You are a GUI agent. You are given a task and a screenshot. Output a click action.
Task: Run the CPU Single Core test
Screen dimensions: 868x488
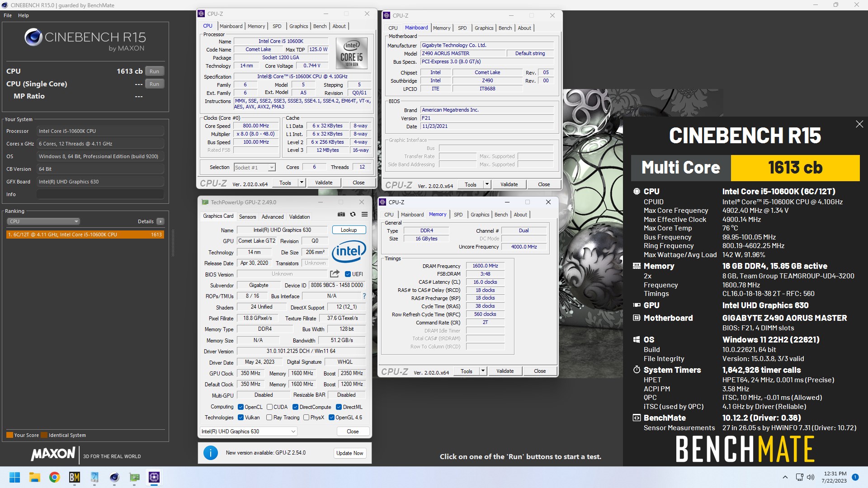(x=154, y=84)
